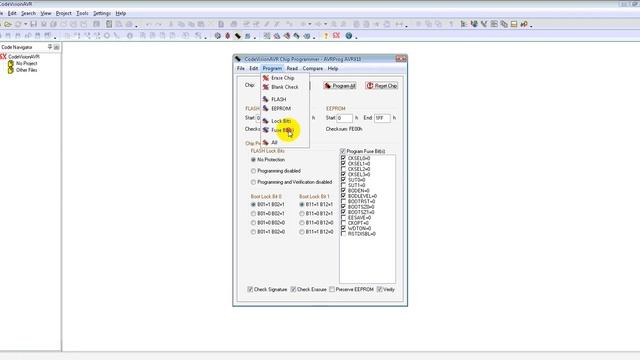Click the red bug debugger icon
640x360 pixels.
point(228,36)
